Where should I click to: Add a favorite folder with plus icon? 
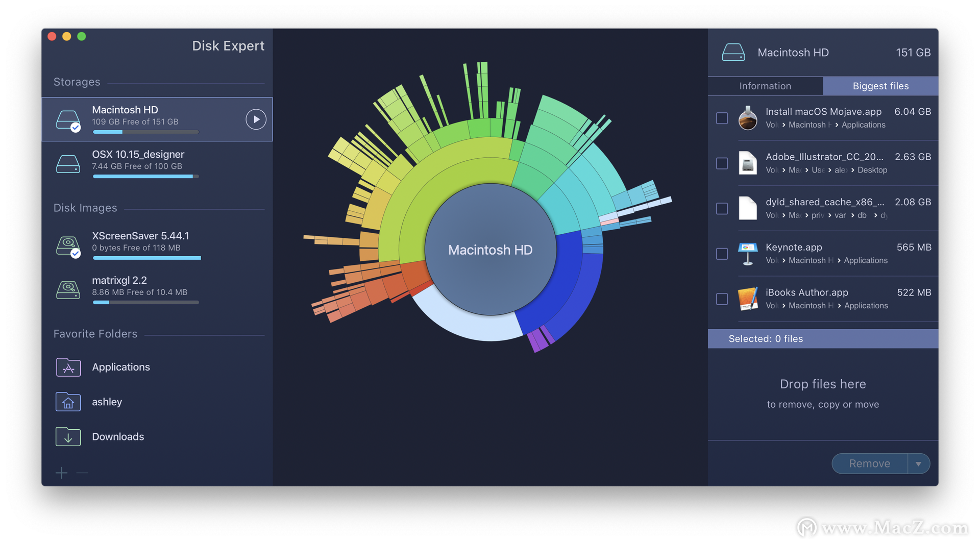(x=61, y=473)
